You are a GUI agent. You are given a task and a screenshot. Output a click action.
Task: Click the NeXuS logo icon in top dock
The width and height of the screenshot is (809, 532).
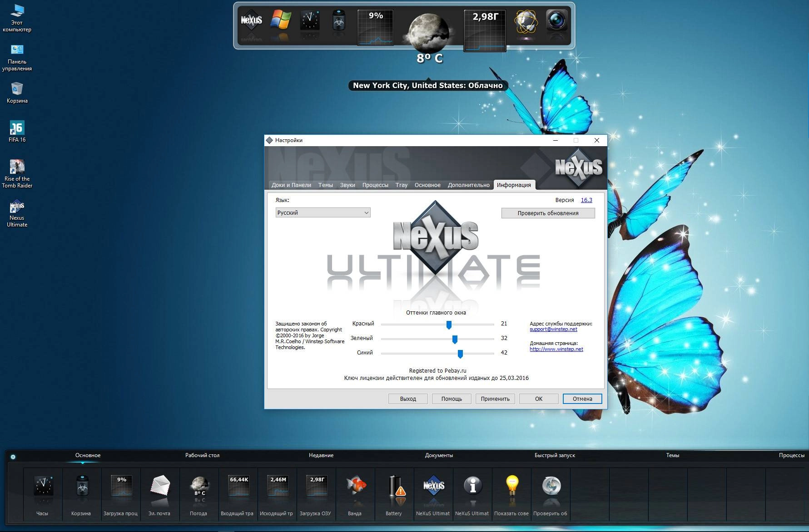(x=252, y=20)
